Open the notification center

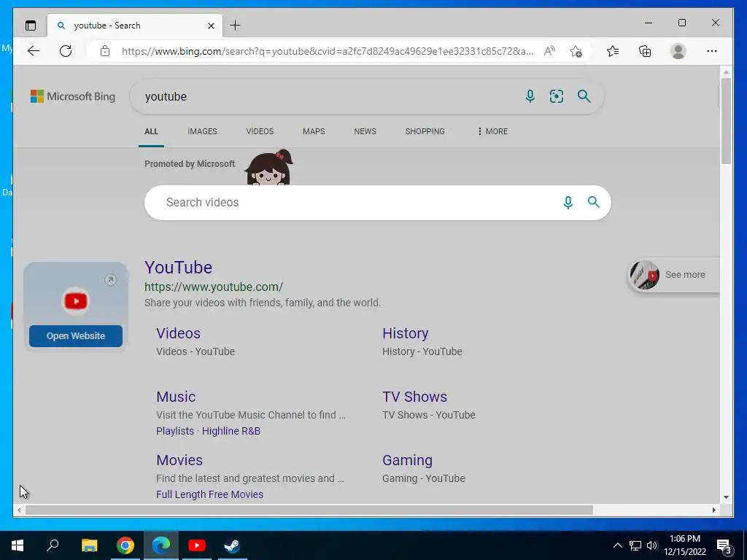(x=724, y=546)
